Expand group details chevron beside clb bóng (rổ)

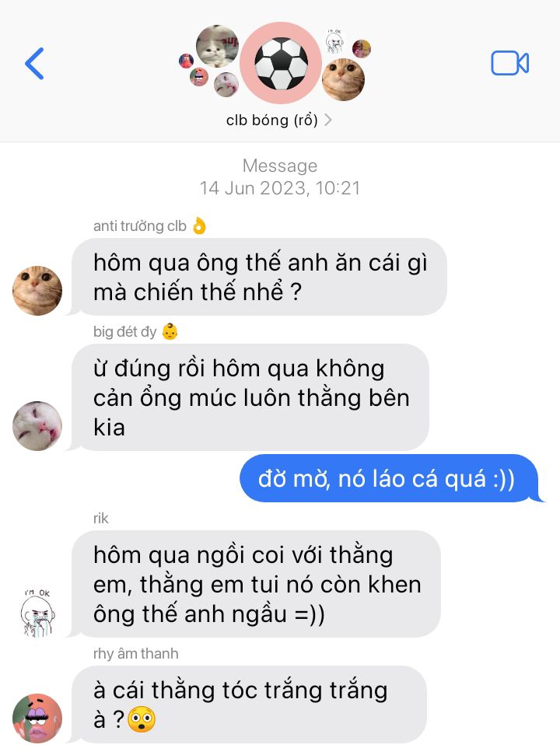tap(327, 120)
